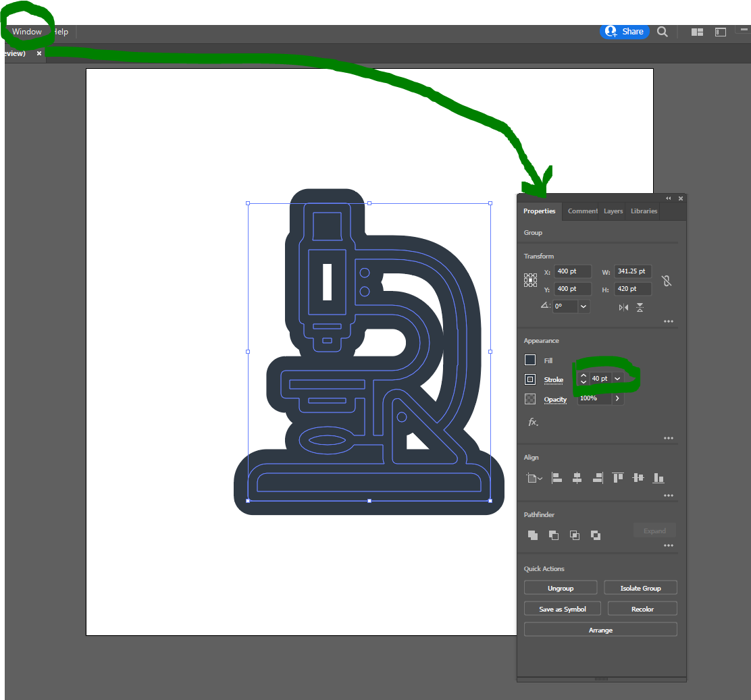The height and width of the screenshot is (700, 751).
Task: Switch to the Layers tab
Action: 613,211
